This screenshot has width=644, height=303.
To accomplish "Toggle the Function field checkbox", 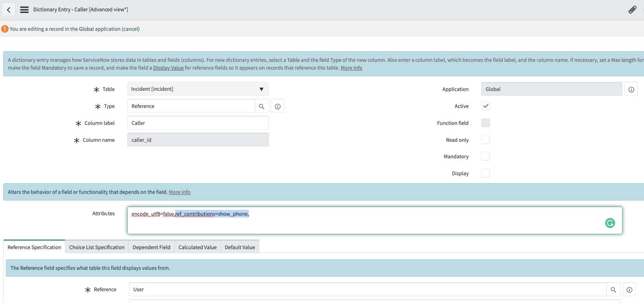I will click(x=486, y=123).
